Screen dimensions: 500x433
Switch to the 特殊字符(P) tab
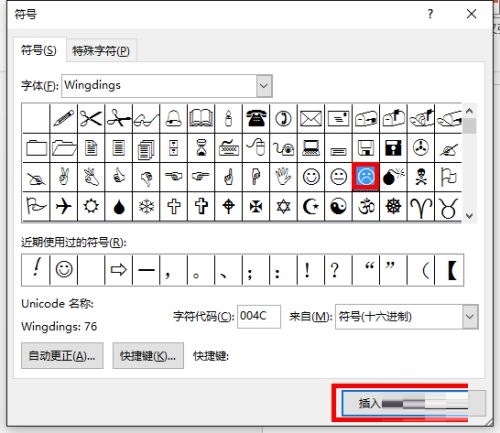click(101, 51)
